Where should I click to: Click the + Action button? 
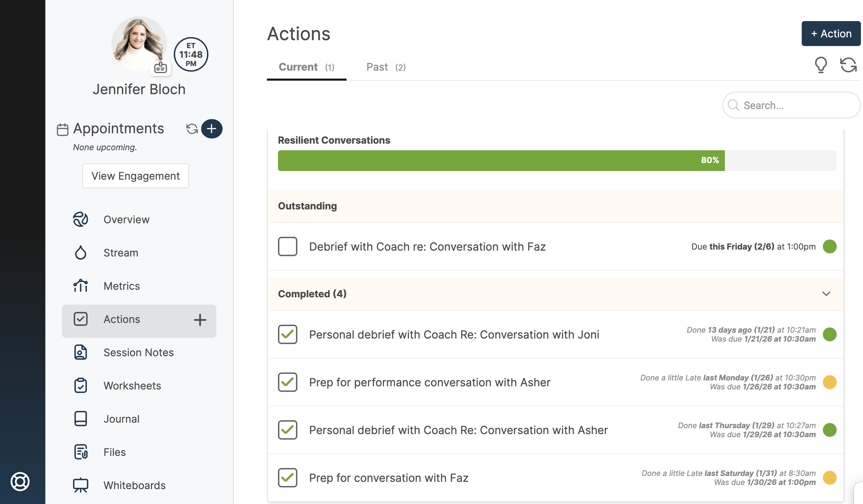tap(831, 34)
